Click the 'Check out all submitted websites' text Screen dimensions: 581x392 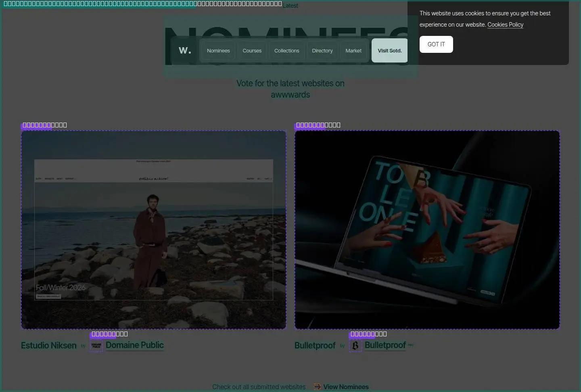[259, 387]
